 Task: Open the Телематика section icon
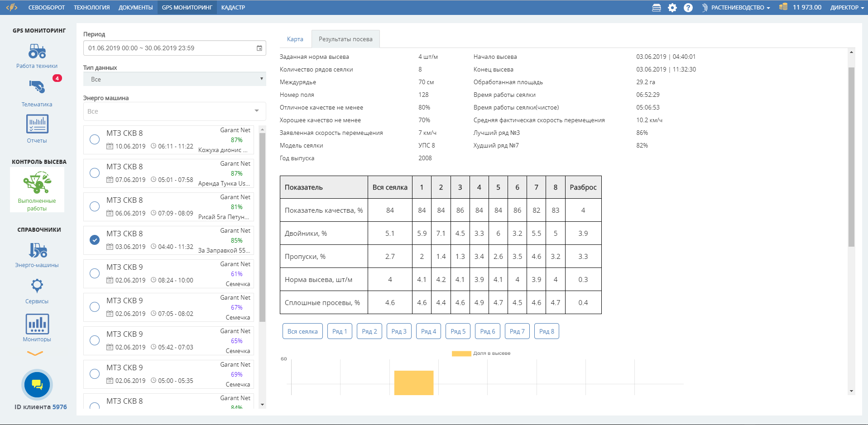[37, 87]
